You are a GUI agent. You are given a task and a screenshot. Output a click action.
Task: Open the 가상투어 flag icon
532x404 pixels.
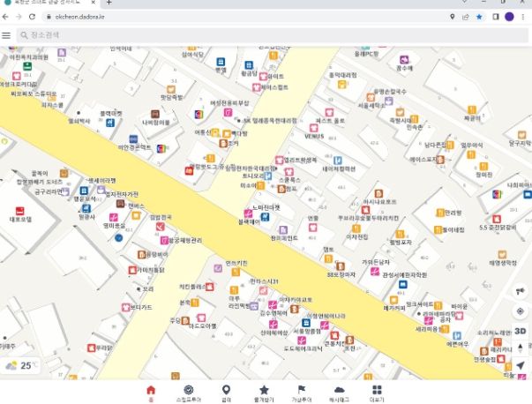coord(302,393)
